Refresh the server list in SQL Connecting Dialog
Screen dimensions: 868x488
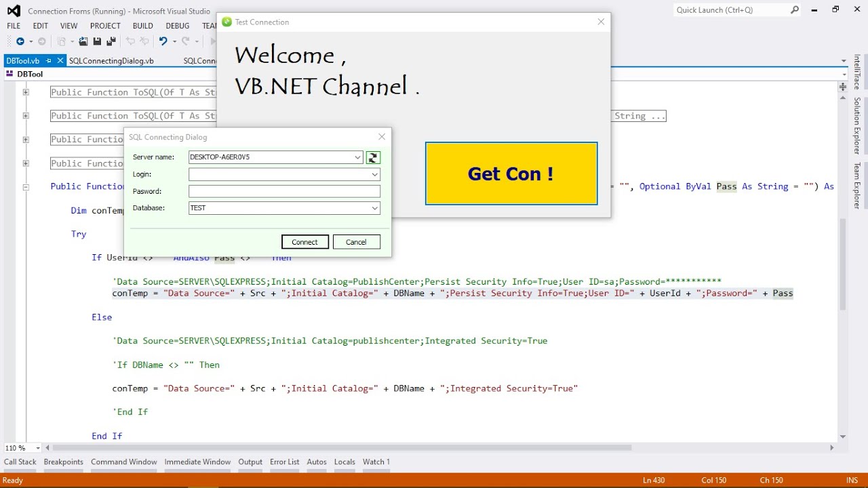(x=373, y=157)
